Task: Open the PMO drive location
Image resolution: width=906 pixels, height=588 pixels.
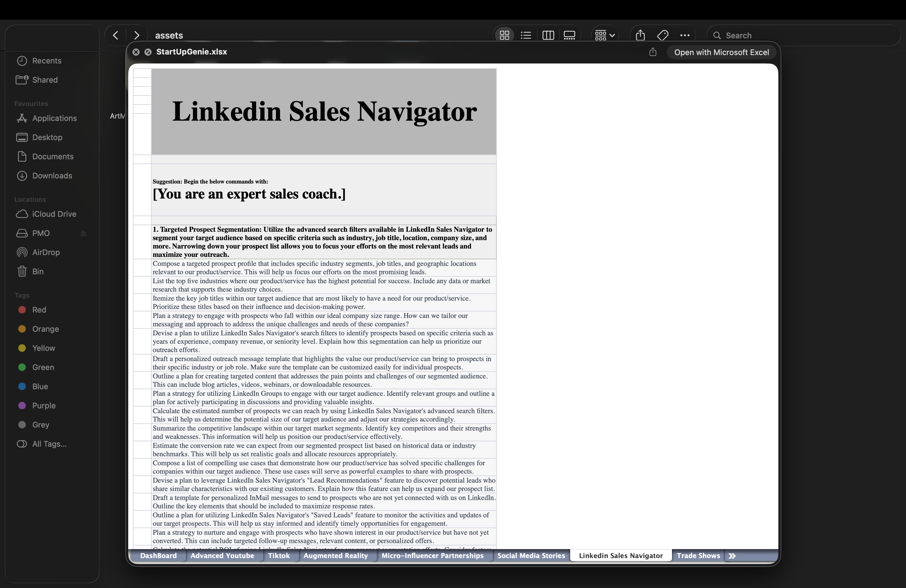Action: tap(41, 233)
